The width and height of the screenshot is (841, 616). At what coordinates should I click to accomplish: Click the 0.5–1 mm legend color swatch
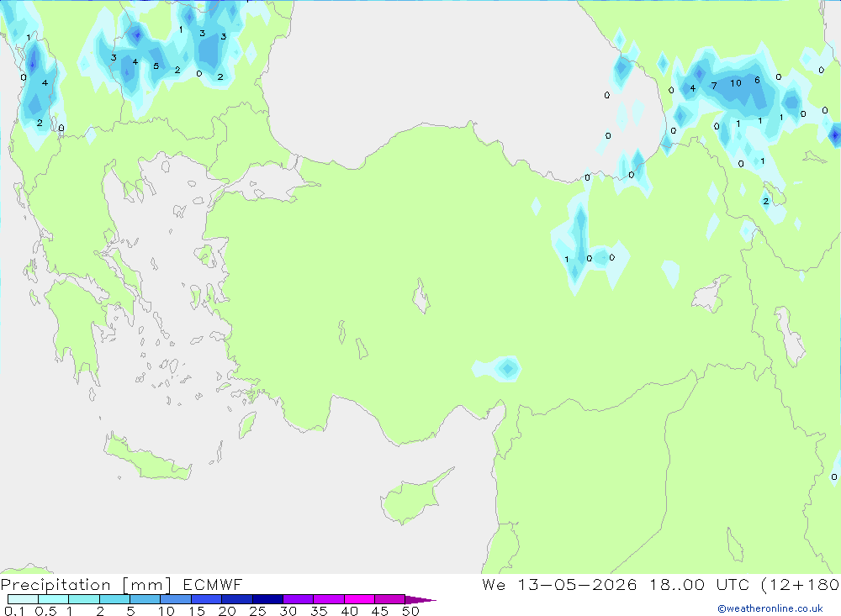click(54, 599)
